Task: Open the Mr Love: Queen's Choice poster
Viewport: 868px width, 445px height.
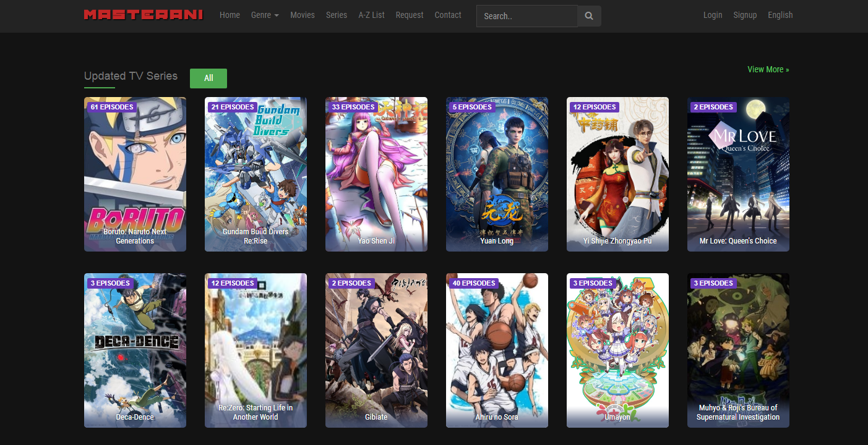Action: [x=738, y=174]
